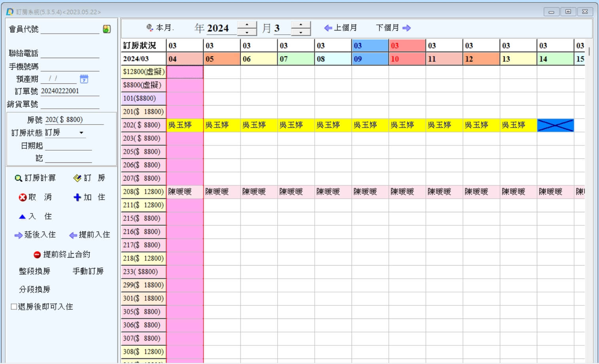This screenshot has height=364, width=599.
Task: Select room row $12800(虛擬)
Action: [144, 72]
